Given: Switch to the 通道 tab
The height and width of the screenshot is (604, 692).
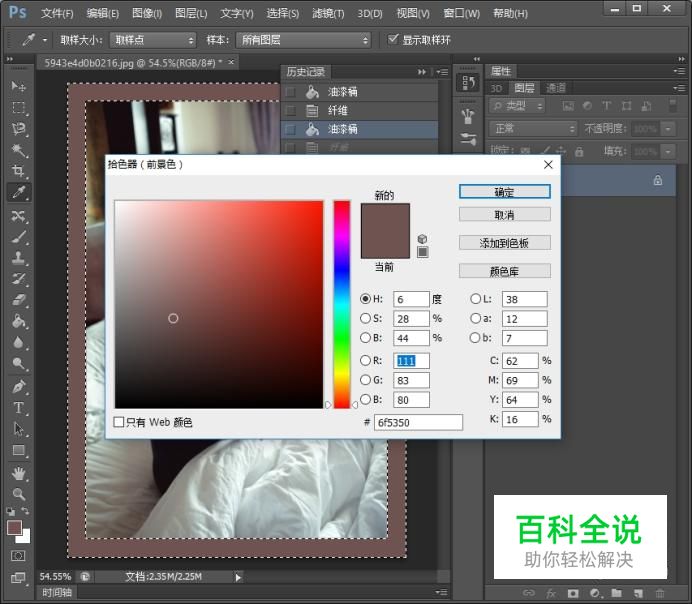Looking at the screenshot, I should 556,88.
